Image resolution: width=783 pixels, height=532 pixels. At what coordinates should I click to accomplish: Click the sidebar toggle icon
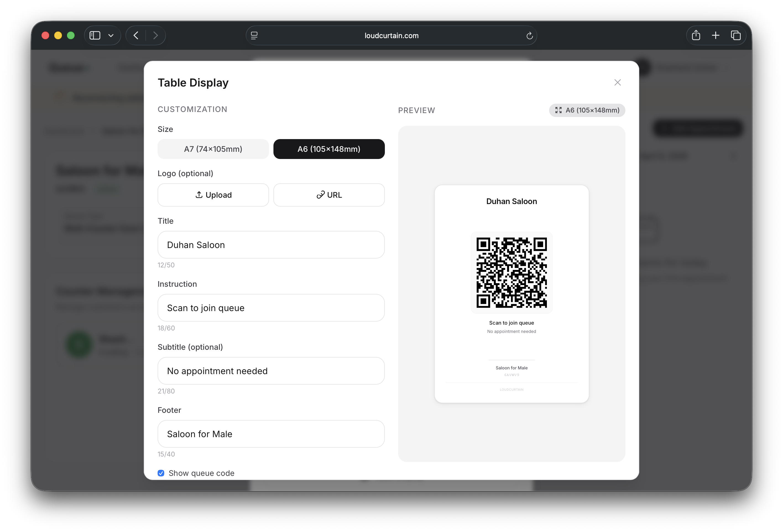(x=95, y=35)
